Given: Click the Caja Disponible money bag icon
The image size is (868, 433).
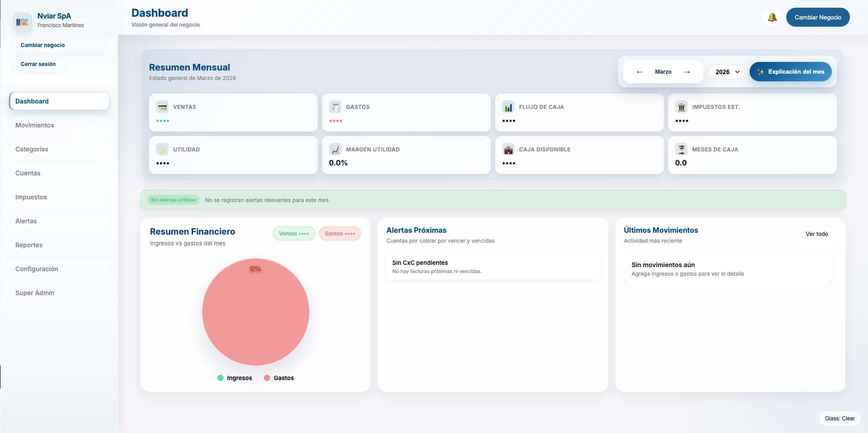Looking at the screenshot, I should click(508, 150).
